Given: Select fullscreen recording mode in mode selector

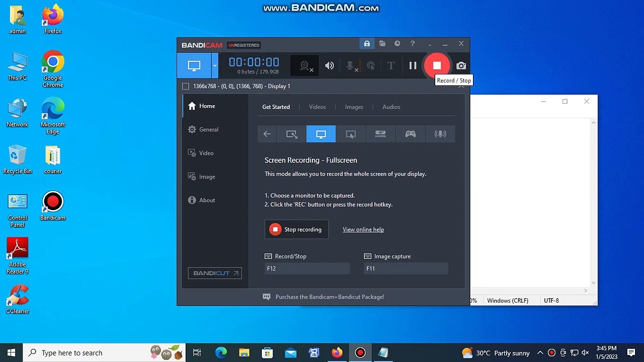Looking at the screenshot, I should [321, 134].
